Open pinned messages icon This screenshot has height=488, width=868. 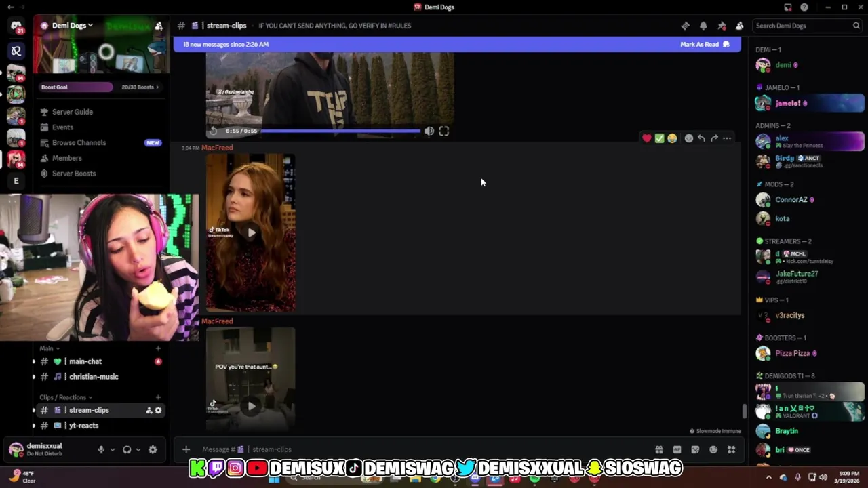[x=722, y=26]
